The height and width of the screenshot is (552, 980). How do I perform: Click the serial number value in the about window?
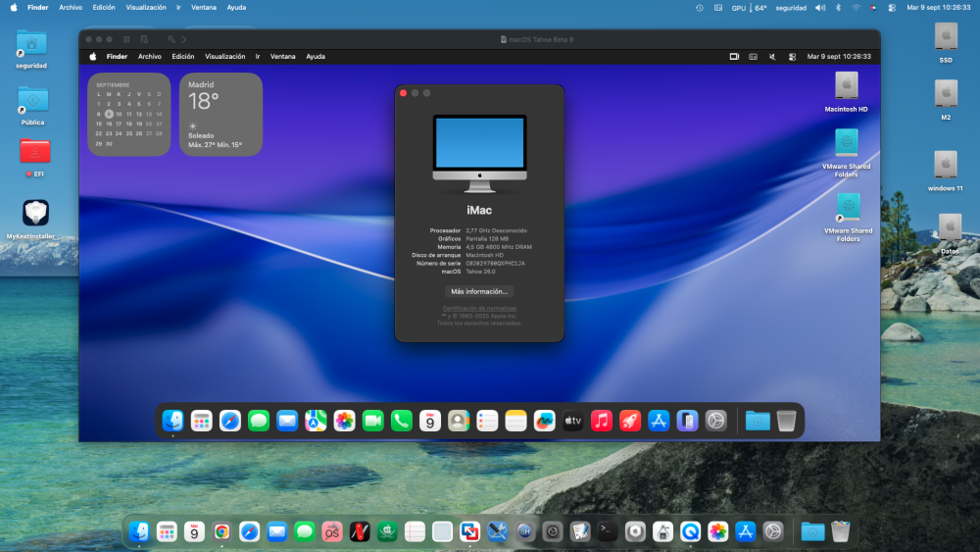pos(495,263)
